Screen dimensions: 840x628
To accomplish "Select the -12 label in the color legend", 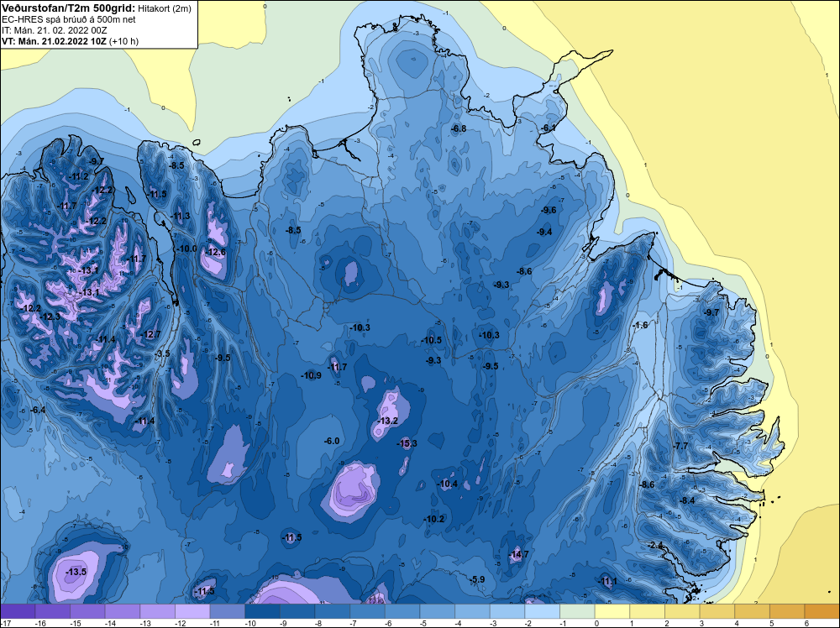I will tap(181, 623).
